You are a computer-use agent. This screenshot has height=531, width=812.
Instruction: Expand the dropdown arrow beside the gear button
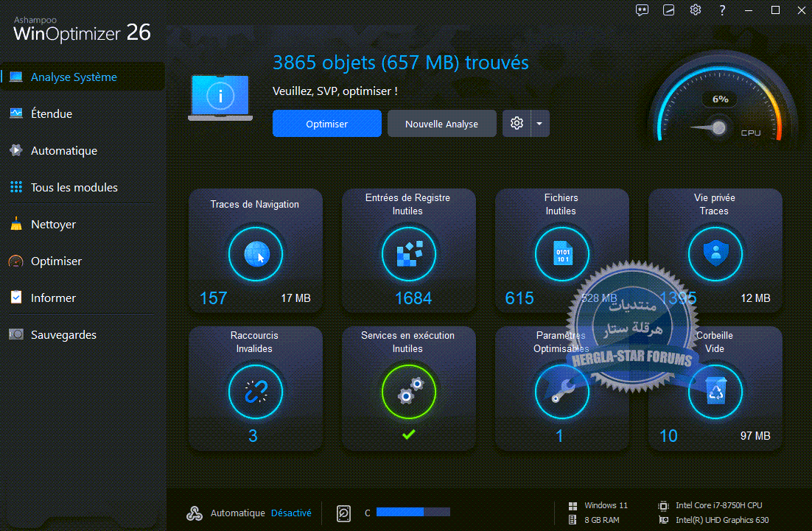tap(539, 123)
